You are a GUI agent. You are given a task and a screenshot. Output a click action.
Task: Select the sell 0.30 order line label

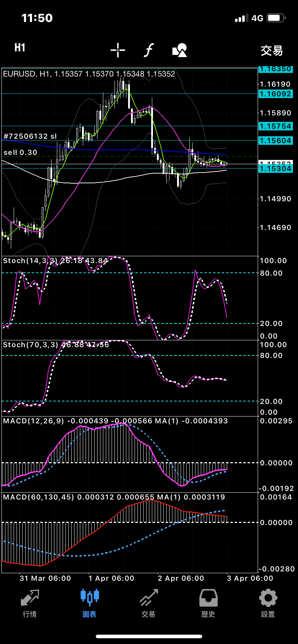coord(21,152)
